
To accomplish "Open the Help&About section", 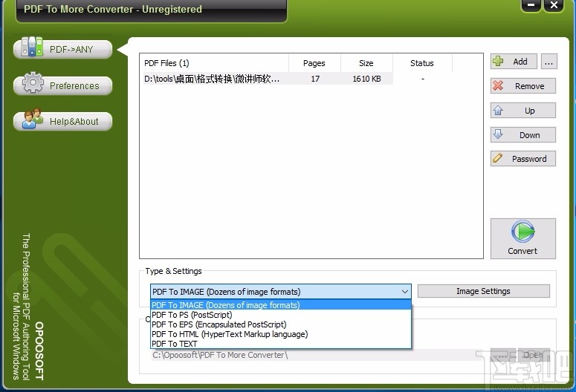I will point(63,121).
